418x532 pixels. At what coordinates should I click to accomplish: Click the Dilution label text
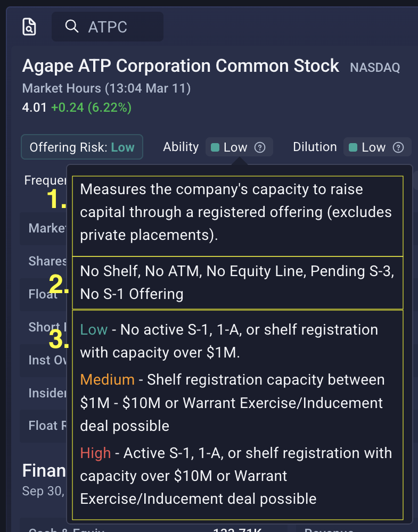315,147
